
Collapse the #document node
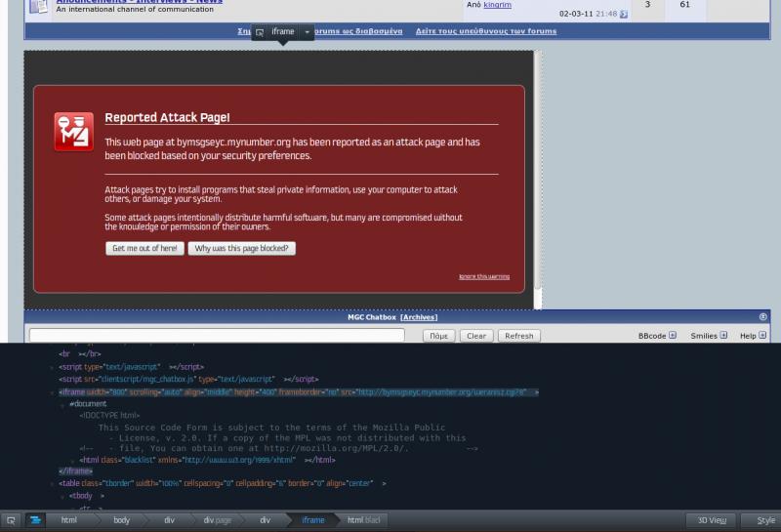(62, 404)
